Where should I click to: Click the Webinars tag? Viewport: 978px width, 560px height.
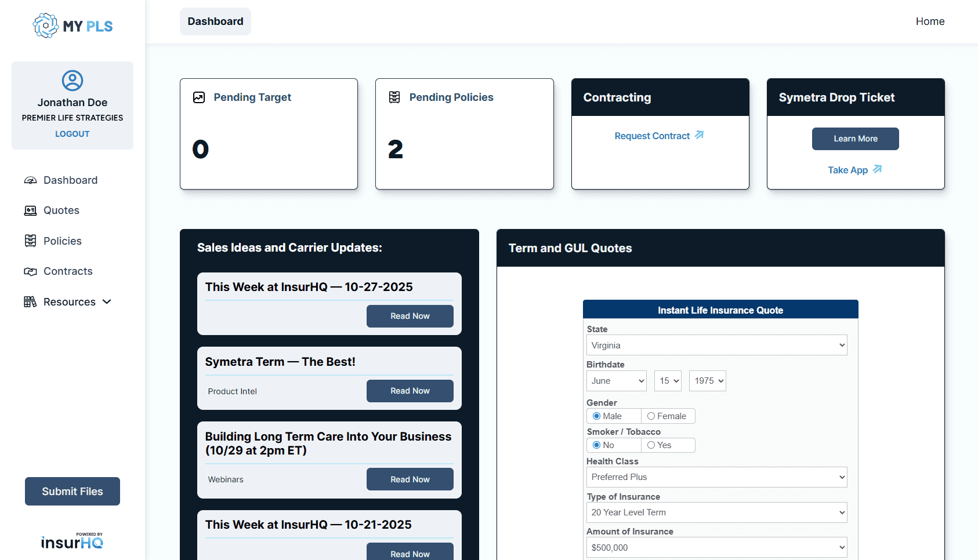point(226,479)
